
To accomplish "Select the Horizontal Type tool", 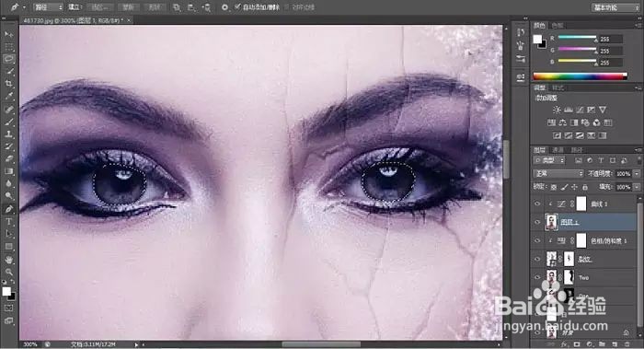I will click(x=8, y=222).
